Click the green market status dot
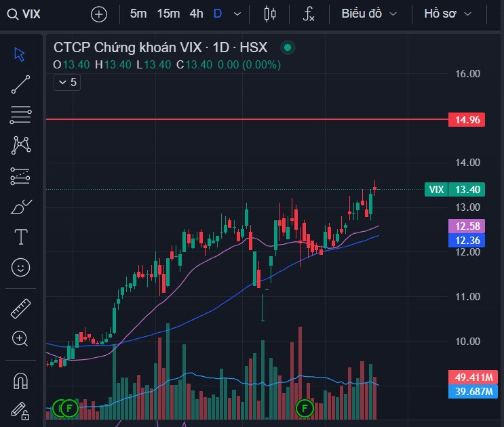The width and height of the screenshot is (504, 427). pos(288,47)
